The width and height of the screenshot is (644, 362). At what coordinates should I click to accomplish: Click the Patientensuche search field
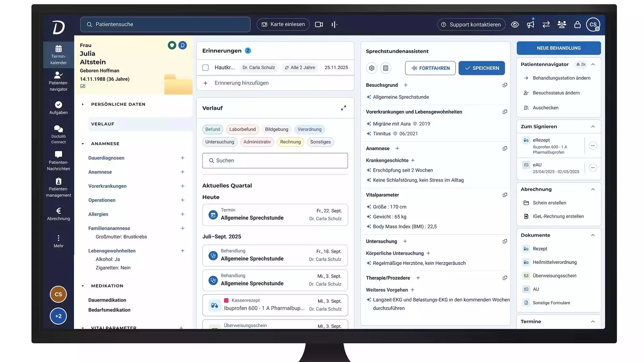(x=165, y=24)
